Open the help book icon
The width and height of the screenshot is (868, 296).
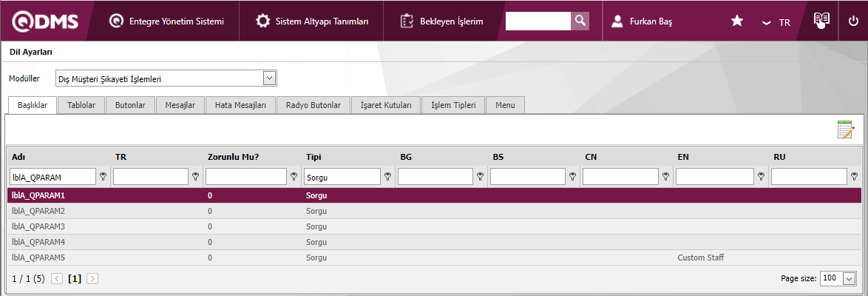[x=821, y=21]
